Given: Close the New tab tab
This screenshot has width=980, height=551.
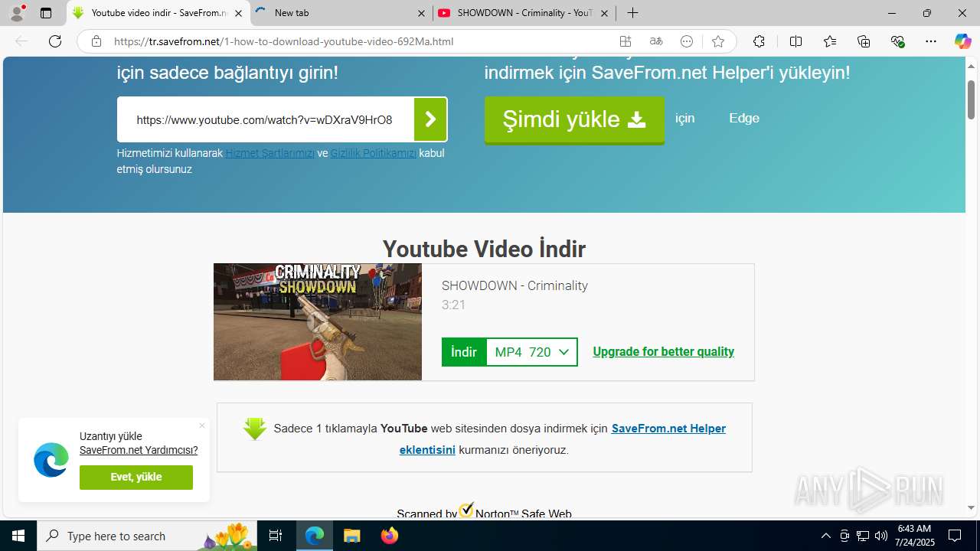Looking at the screenshot, I should [x=422, y=13].
